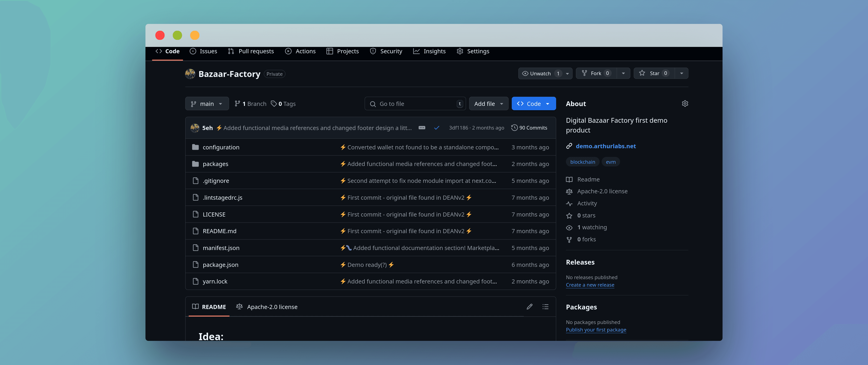Viewport: 868px width, 365px height.
Task: Open the evm topic tag
Action: [611, 162]
